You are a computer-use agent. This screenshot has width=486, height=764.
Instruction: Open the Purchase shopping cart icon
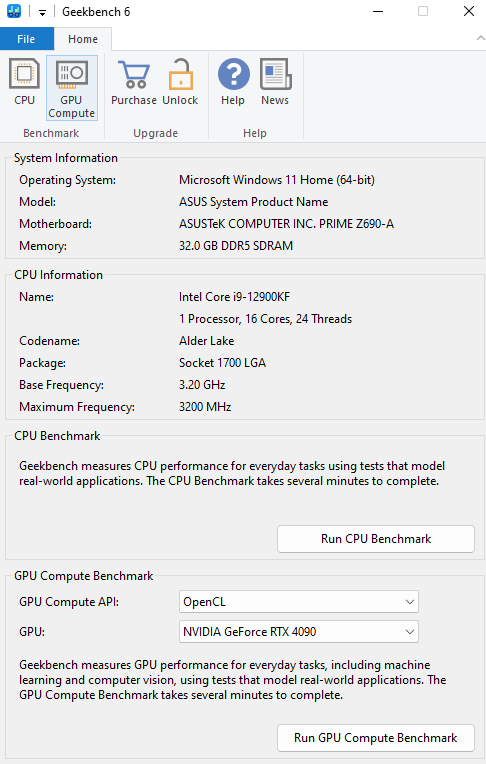point(134,82)
